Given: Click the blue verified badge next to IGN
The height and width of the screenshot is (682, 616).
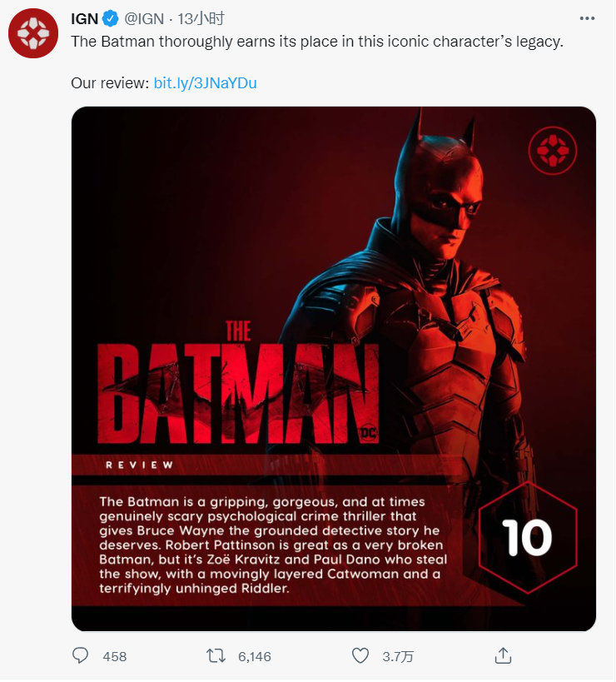Looking at the screenshot, I should [x=111, y=18].
